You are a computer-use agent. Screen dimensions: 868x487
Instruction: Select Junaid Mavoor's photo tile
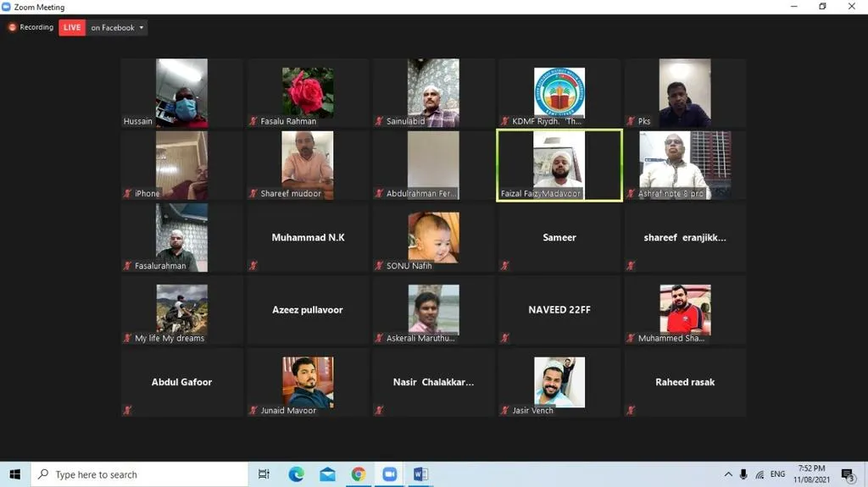tap(308, 383)
